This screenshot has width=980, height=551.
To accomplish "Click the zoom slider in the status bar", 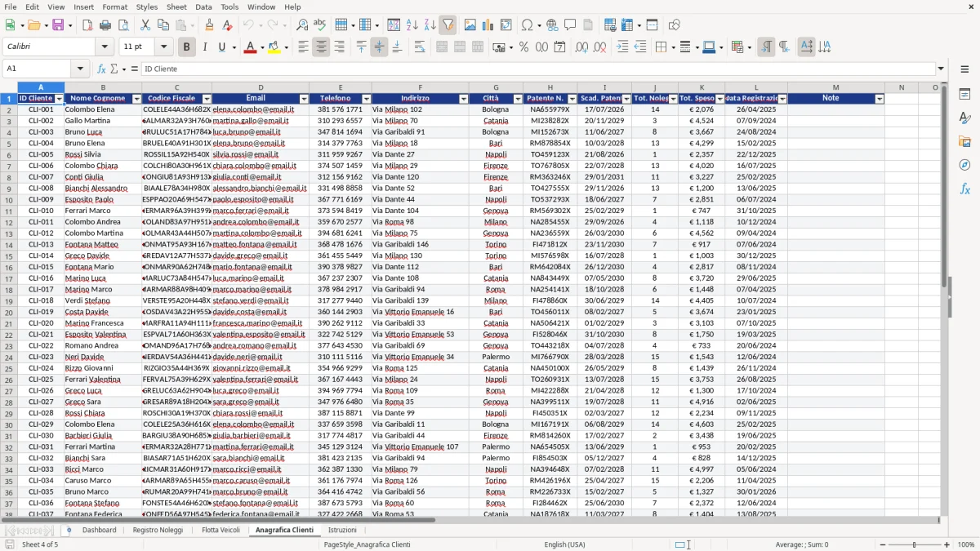I will pos(915,544).
